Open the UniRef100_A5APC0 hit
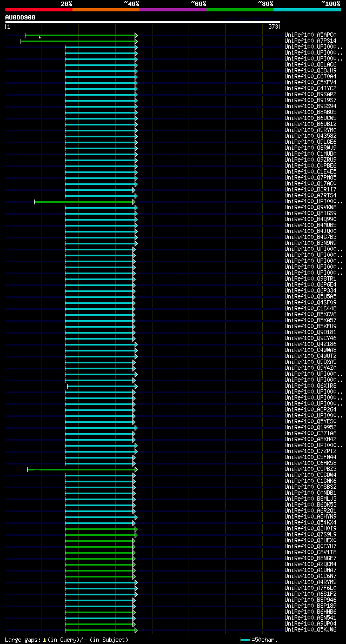346x644 pixels. pyautogui.click(x=310, y=35)
